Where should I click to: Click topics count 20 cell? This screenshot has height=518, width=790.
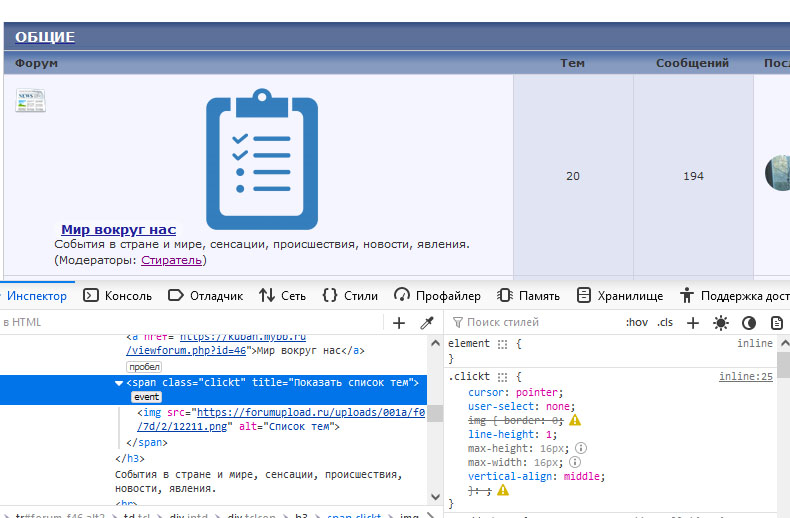(x=573, y=176)
